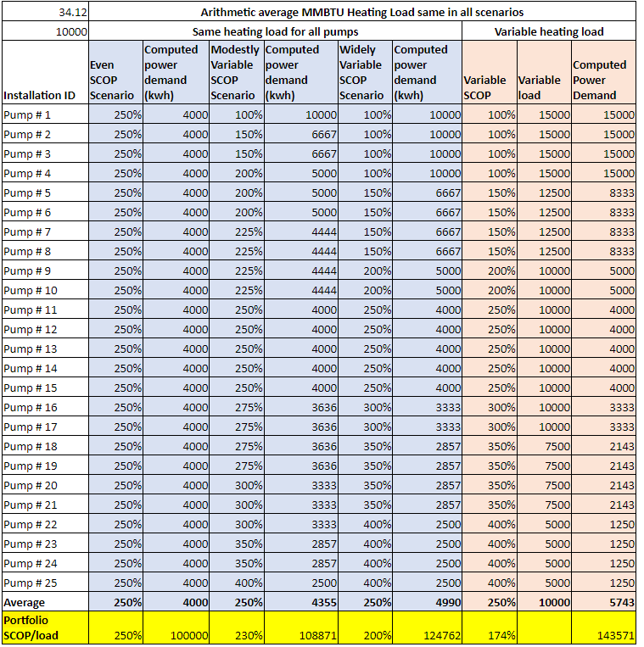The width and height of the screenshot is (644, 647).
Task: Click Pump # 9 widely variable SCOP 200%
Action: point(366,271)
